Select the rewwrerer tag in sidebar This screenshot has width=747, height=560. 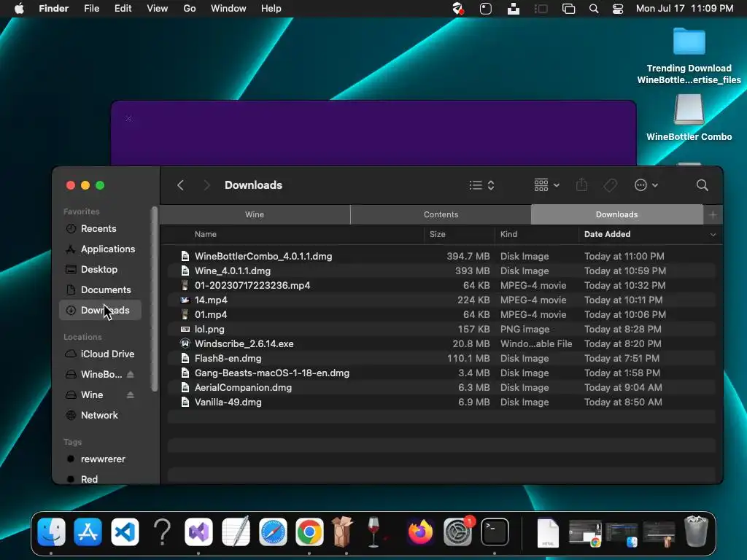(100, 459)
